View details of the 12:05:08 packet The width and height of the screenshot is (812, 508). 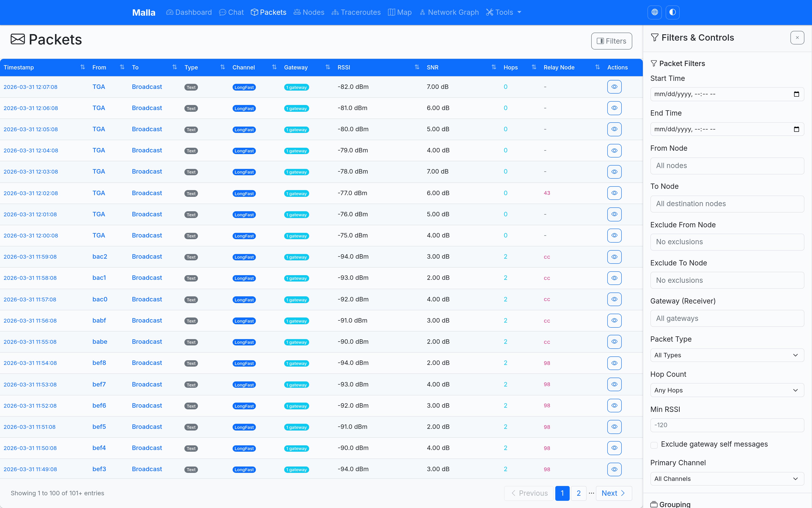click(614, 129)
